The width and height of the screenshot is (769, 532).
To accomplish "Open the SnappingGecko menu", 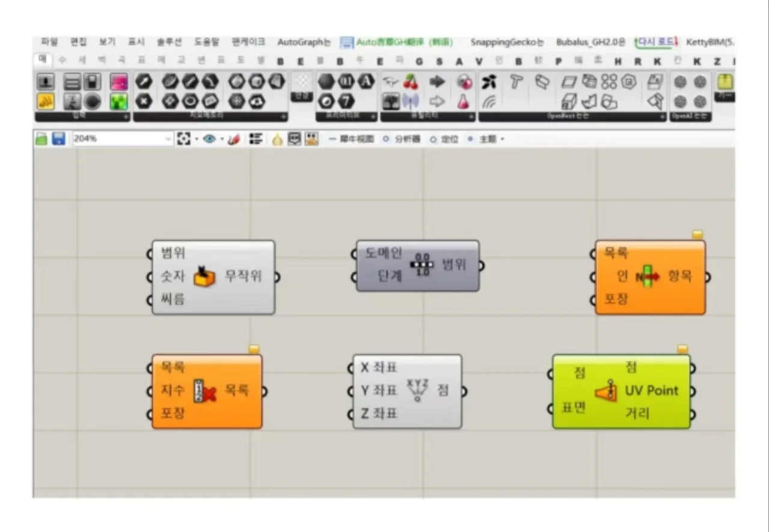I will tap(507, 42).
